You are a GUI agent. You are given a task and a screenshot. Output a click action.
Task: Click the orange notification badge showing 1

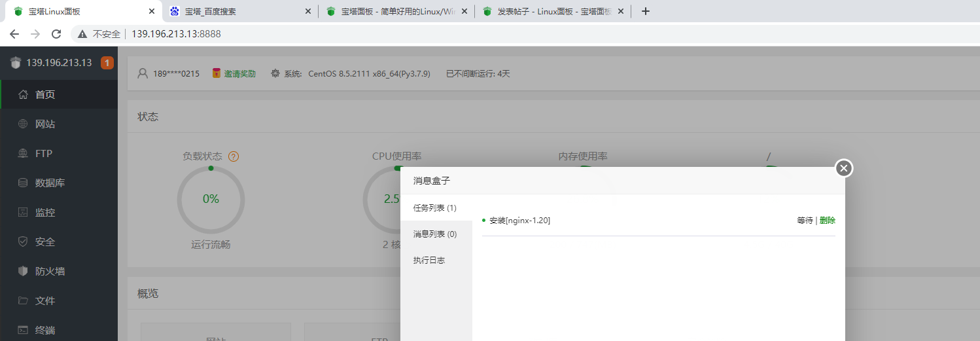click(107, 63)
